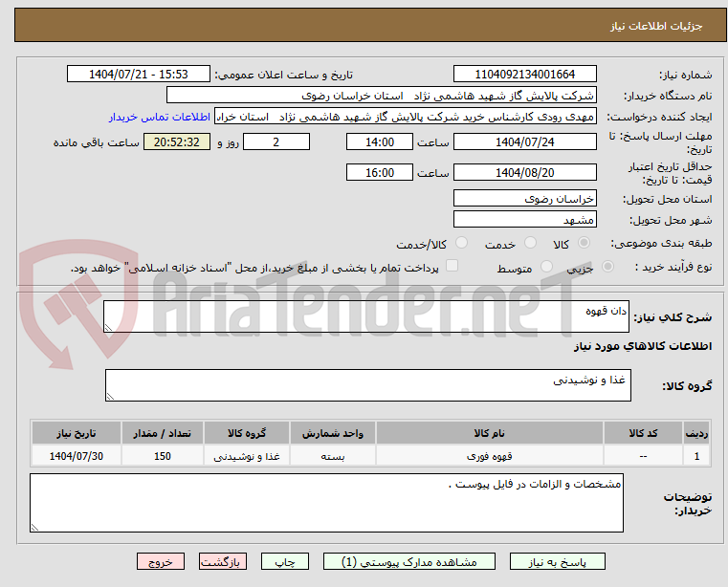Click the خروج exit button
Viewport: 728px width, 587px height.
pos(161,563)
